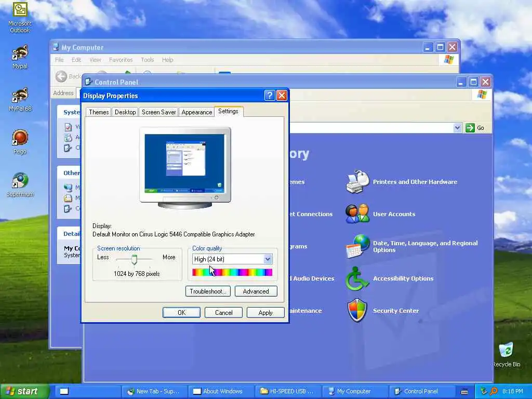
Task: Open the Help menu in My Computer
Action: [168, 60]
